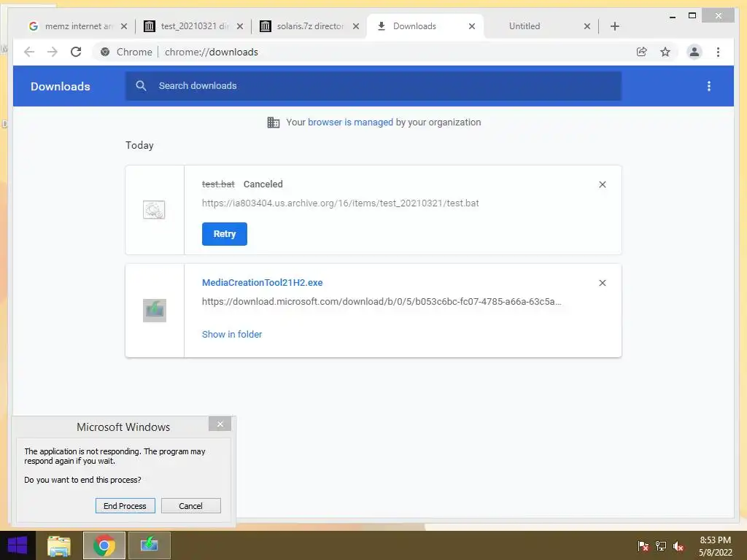Image resolution: width=747 pixels, height=560 pixels.
Task: Retry the canceled test.bat download
Action: (x=225, y=234)
